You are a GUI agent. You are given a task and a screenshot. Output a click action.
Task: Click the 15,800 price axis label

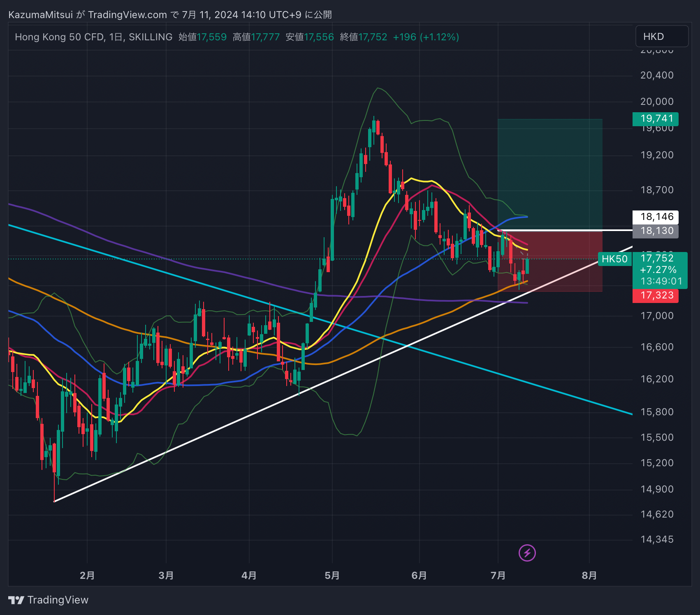click(x=657, y=412)
